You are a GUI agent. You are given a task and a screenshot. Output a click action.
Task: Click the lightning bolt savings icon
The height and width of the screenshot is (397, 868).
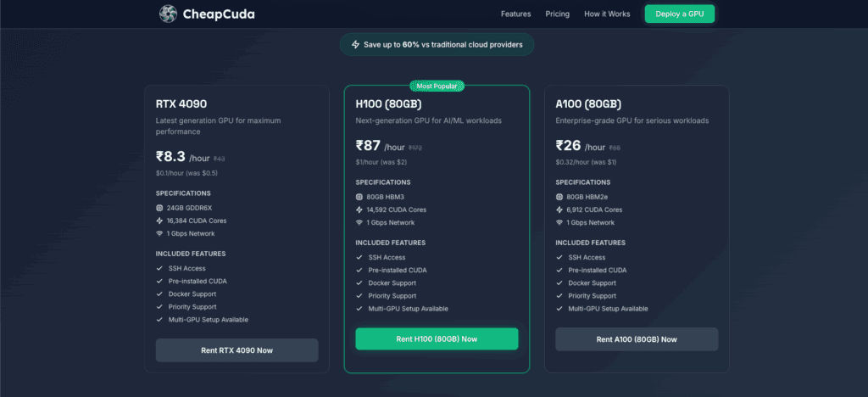coord(355,44)
